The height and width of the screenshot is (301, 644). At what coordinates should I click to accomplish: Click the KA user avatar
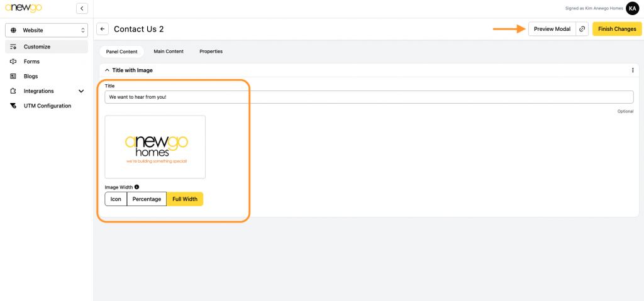coord(632,8)
